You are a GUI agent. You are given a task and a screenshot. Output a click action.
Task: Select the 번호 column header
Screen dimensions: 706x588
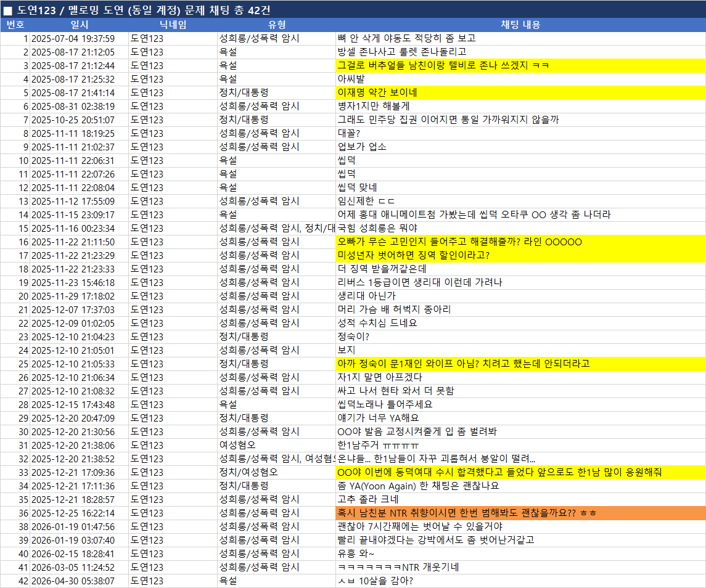[x=15, y=25]
